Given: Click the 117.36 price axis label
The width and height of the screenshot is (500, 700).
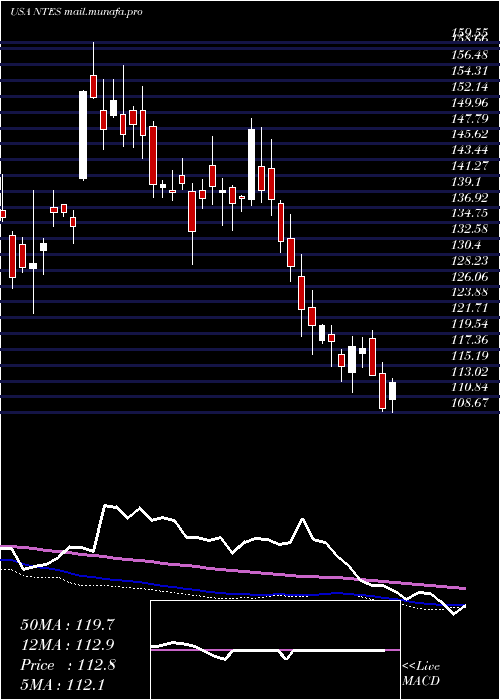Looking at the screenshot, I should [469, 340].
